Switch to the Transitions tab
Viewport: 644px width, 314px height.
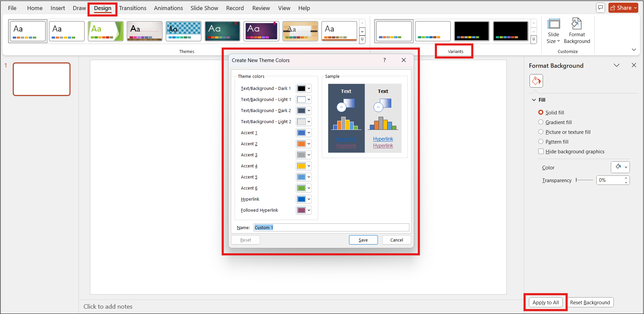133,8
